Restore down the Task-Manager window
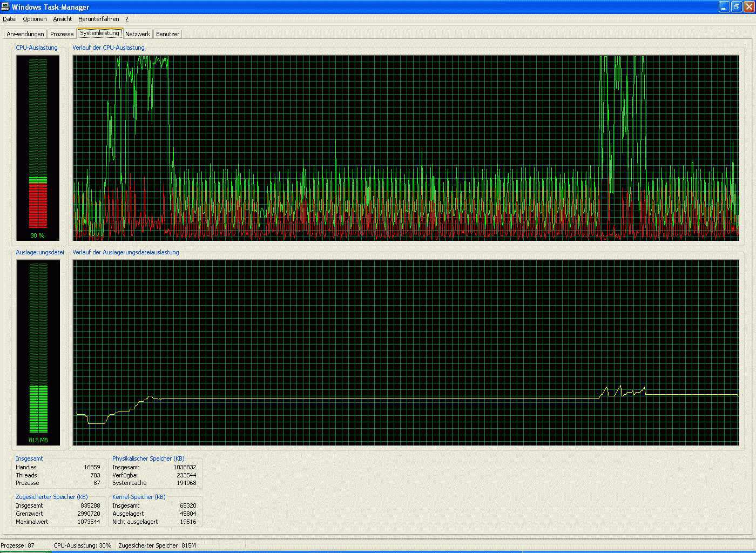This screenshot has width=756, height=553. [737, 7]
